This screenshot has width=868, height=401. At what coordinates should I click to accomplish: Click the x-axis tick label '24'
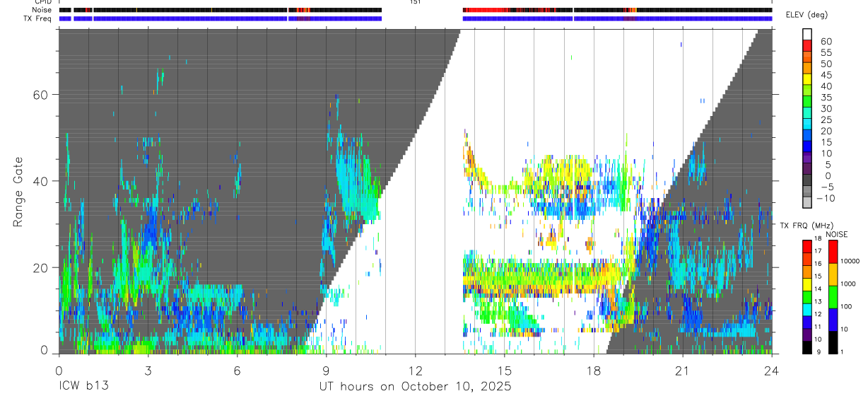click(x=771, y=370)
